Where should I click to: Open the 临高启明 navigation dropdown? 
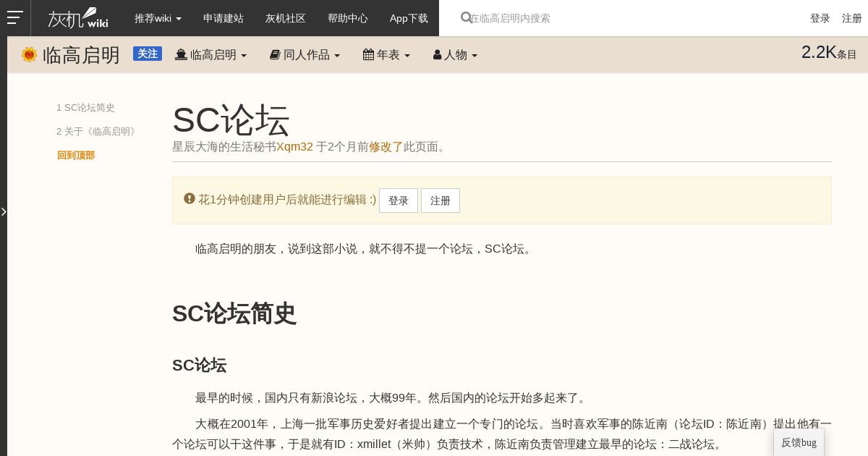coord(211,55)
